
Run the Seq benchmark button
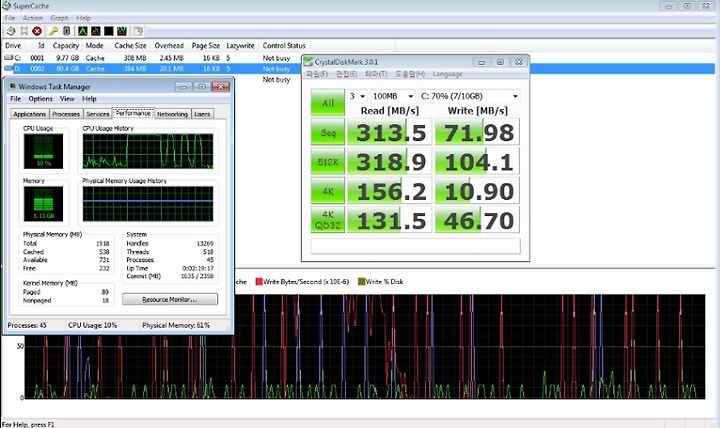327,132
